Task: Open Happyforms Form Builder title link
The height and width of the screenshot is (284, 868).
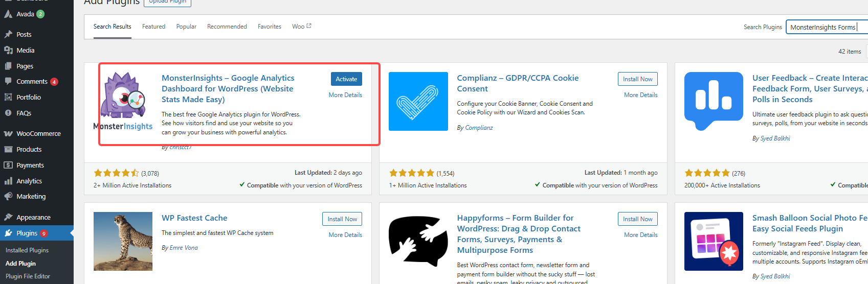Action: (x=519, y=234)
